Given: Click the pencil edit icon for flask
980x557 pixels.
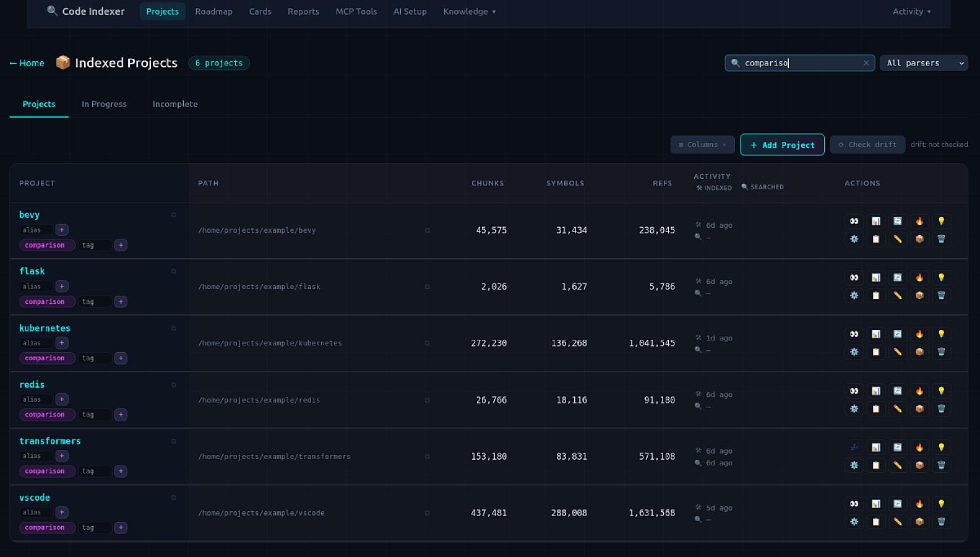Looking at the screenshot, I should pos(898,295).
